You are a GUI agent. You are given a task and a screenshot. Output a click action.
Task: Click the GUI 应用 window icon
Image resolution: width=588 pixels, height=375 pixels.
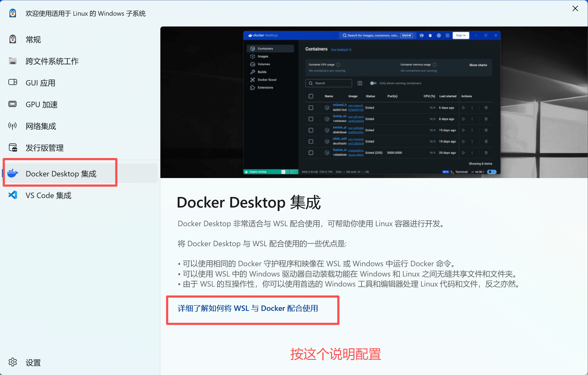[13, 82]
